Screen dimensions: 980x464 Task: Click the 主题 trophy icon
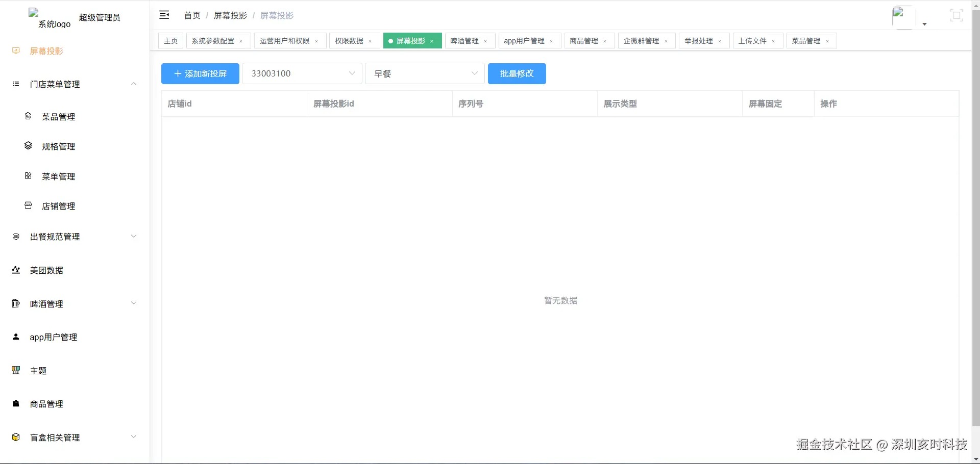[x=16, y=371]
